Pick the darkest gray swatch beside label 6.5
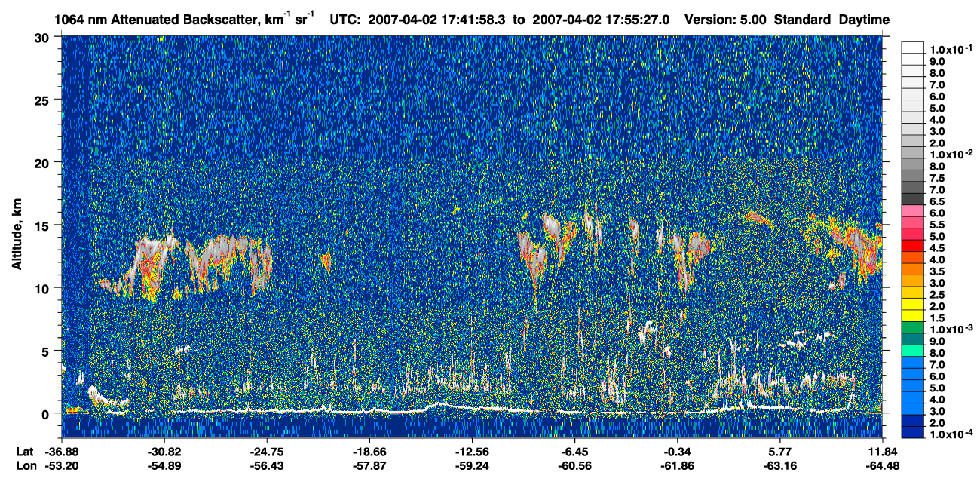The height and width of the screenshot is (503, 980). point(912,198)
